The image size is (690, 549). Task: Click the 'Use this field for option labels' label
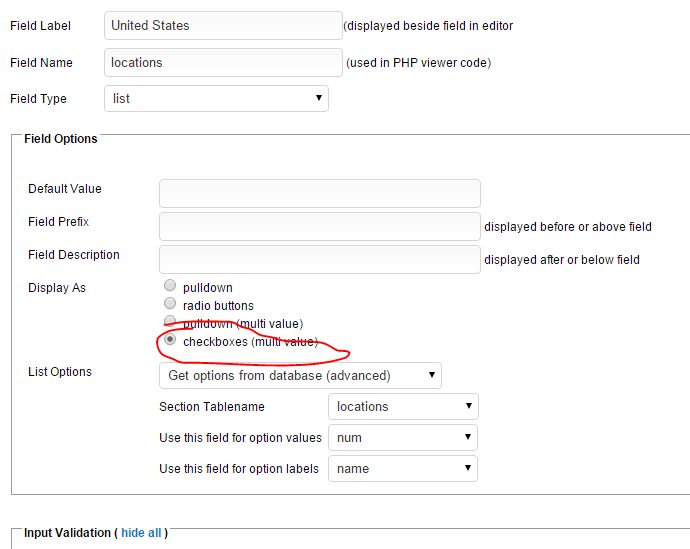click(239, 469)
